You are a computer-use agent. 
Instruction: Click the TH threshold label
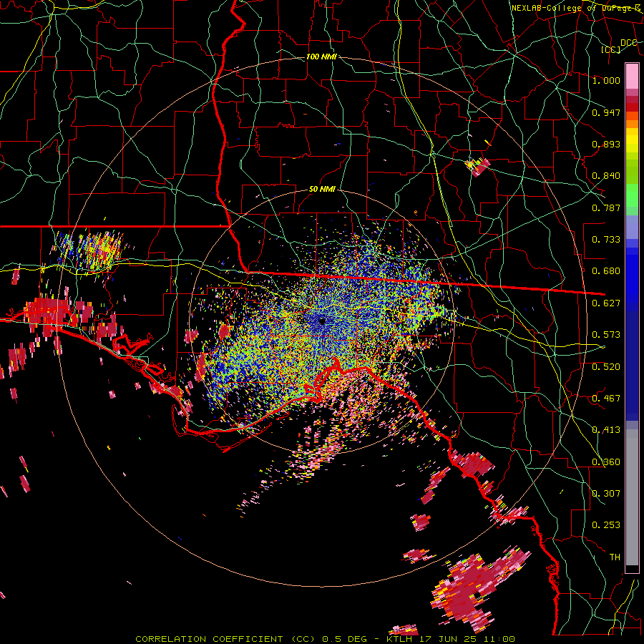[615, 557]
